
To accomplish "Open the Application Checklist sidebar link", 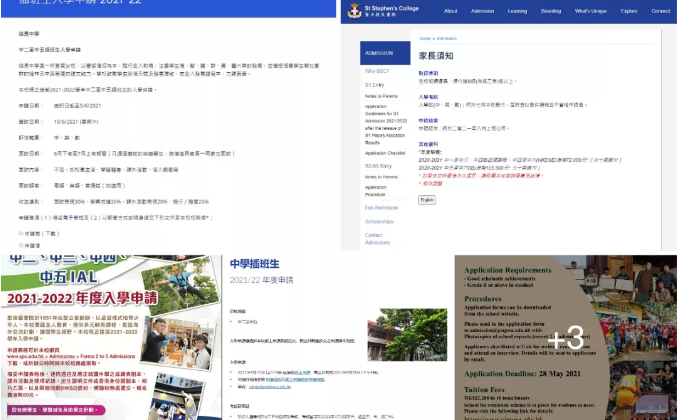I will [385, 153].
